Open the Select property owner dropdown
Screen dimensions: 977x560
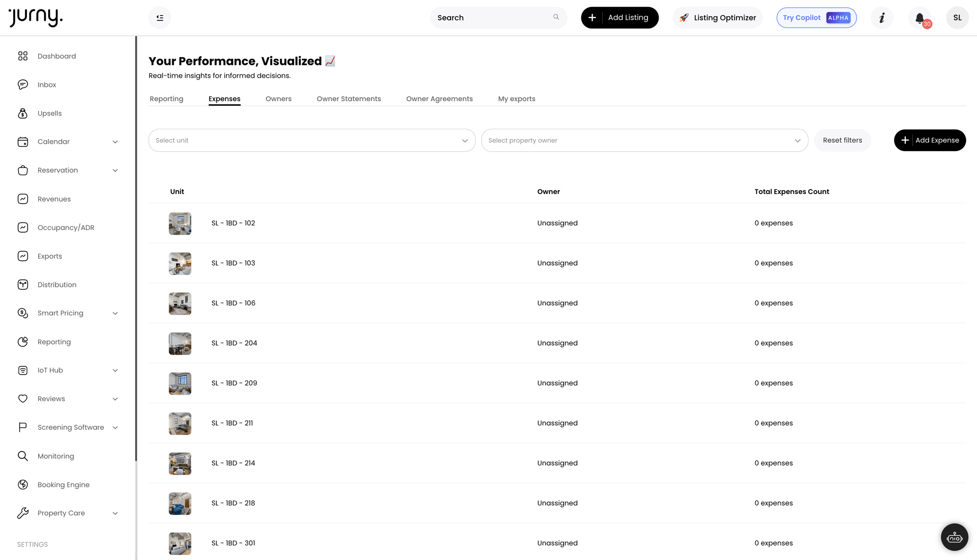(644, 140)
